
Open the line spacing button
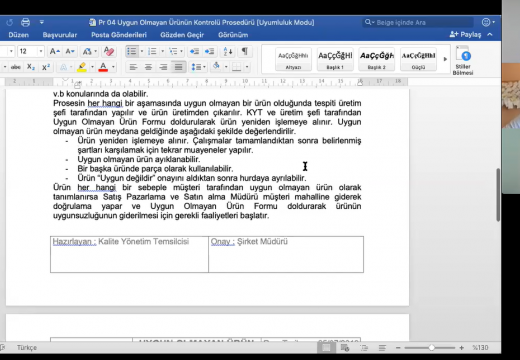pyautogui.click(x=198, y=67)
